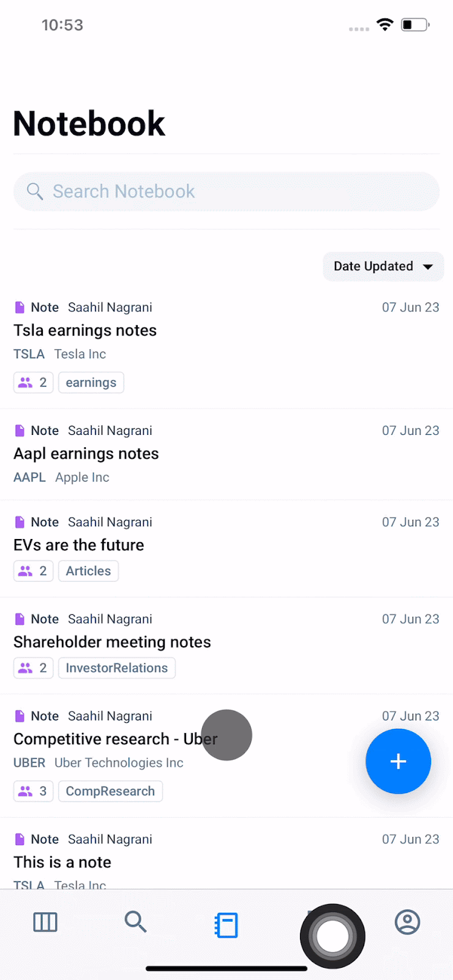Click the shared users badge on Tsla note

(x=33, y=382)
